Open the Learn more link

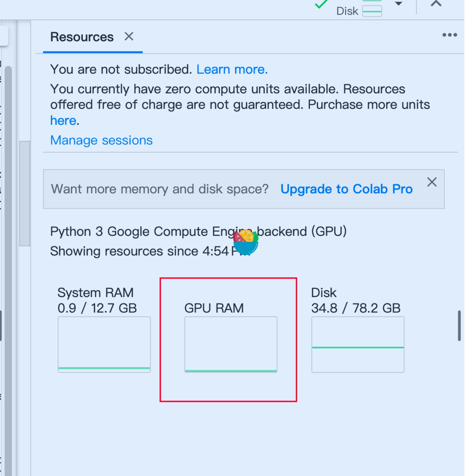click(232, 70)
